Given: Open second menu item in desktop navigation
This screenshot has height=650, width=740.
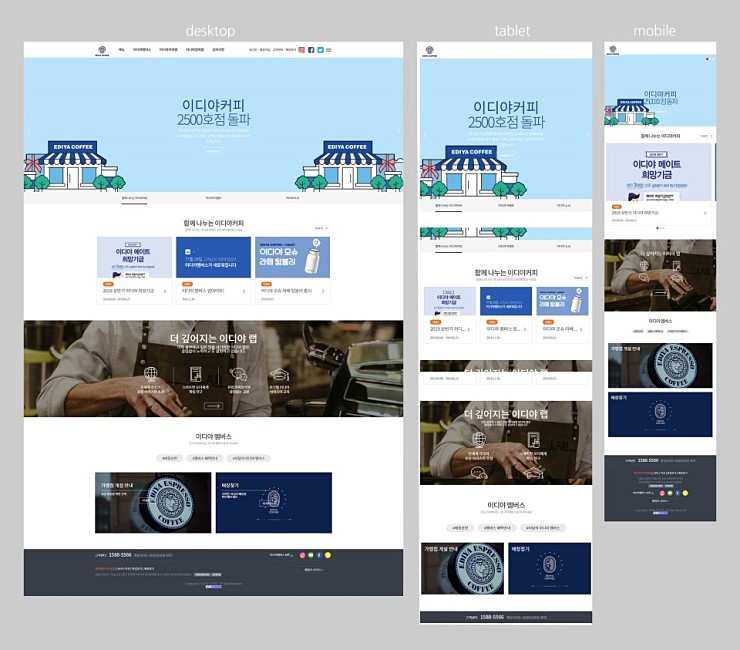Looking at the screenshot, I should [x=142, y=50].
